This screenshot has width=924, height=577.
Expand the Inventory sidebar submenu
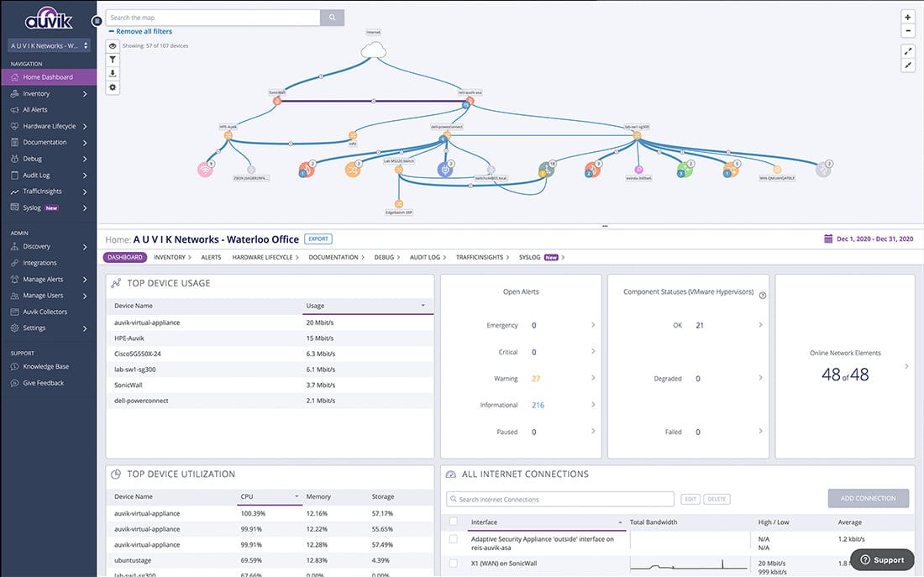(x=85, y=94)
